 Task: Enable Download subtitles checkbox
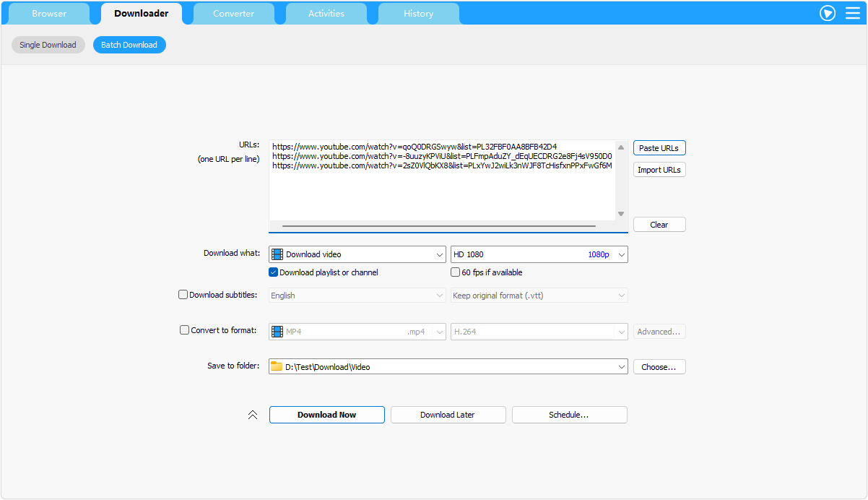183,295
